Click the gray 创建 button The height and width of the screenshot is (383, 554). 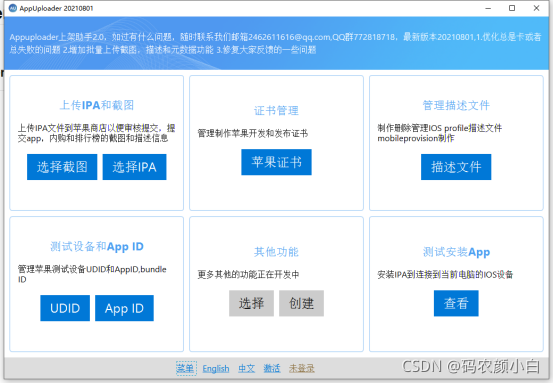pos(301,303)
